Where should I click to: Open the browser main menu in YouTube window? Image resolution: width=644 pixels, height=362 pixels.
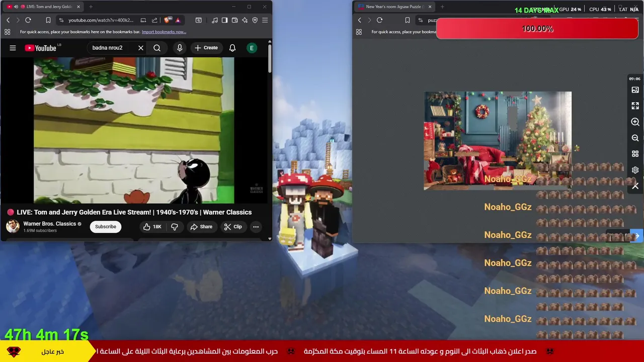pyautogui.click(x=265, y=20)
